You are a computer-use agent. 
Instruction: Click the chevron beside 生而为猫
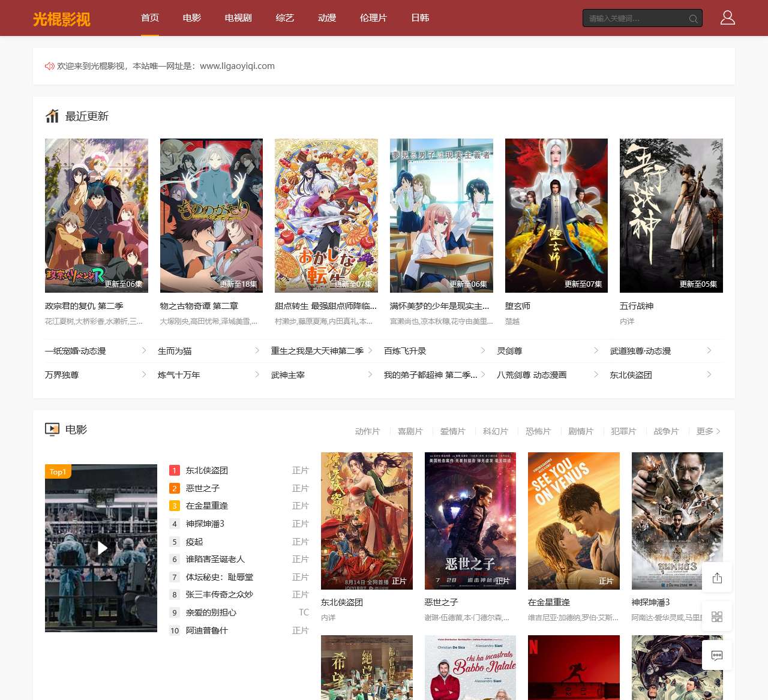click(x=257, y=350)
